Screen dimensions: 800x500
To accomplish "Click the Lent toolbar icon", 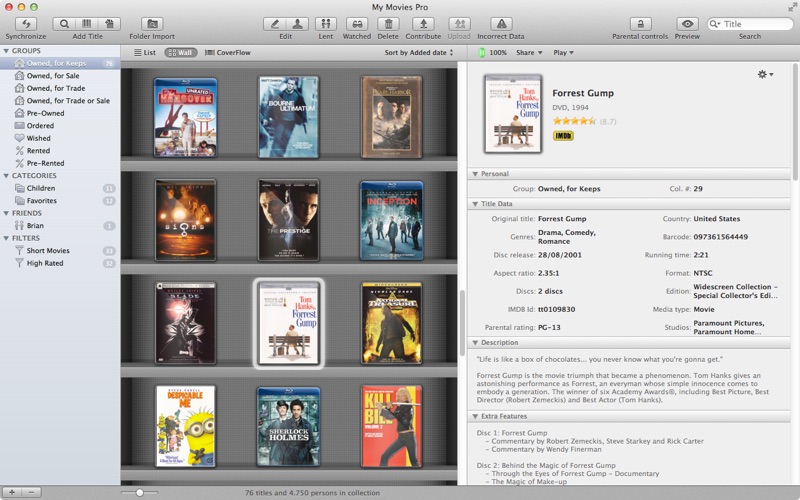I will 326,23.
